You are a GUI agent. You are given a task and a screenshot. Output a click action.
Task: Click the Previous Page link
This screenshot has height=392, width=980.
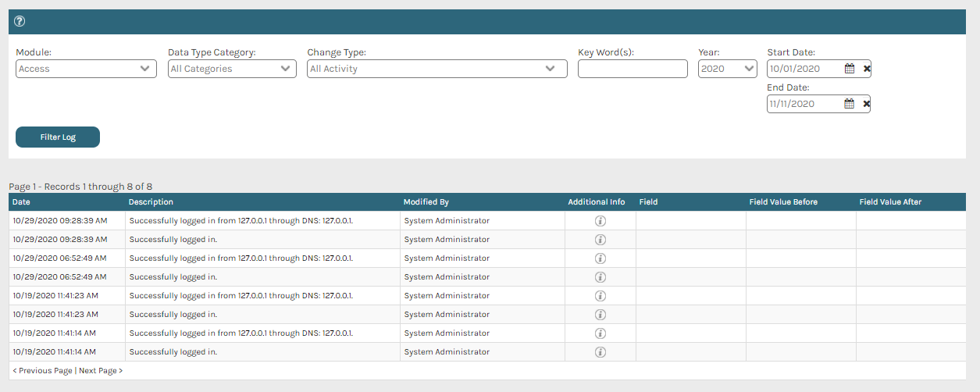(x=43, y=371)
